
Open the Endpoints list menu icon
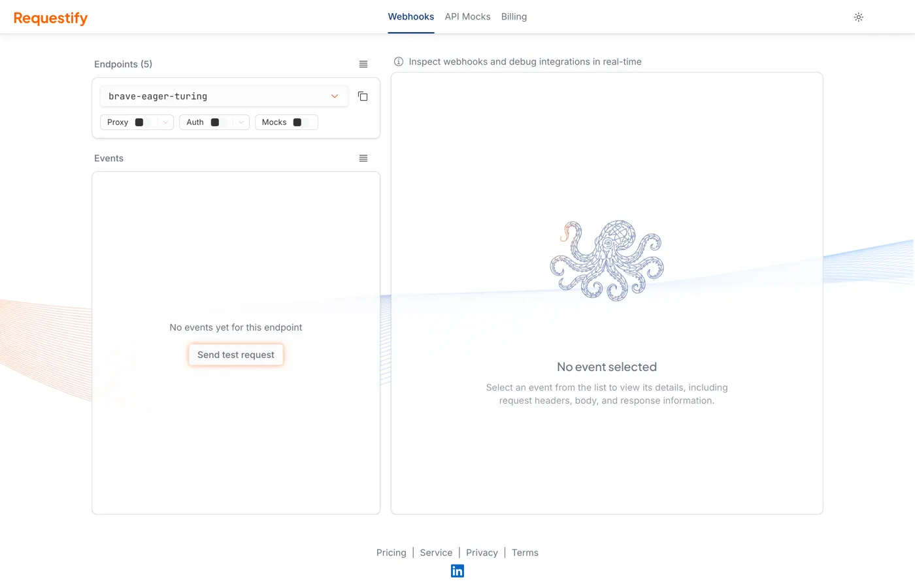(x=363, y=64)
